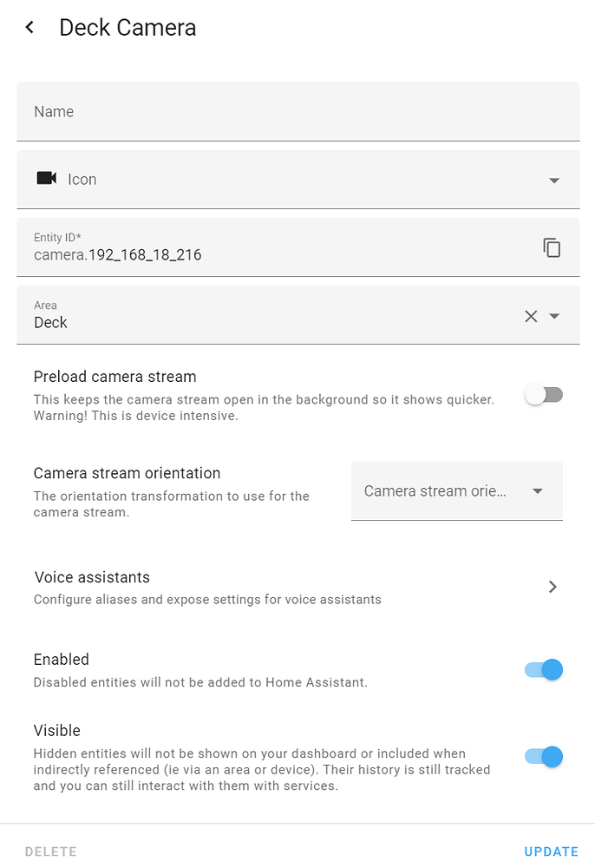
Task: Click the UPDATE button
Action: point(552,852)
